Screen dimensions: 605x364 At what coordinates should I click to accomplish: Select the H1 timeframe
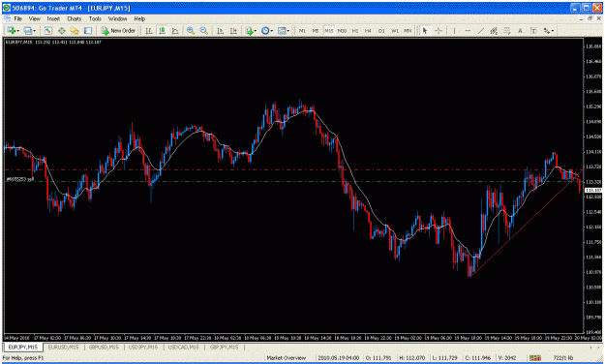click(355, 31)
